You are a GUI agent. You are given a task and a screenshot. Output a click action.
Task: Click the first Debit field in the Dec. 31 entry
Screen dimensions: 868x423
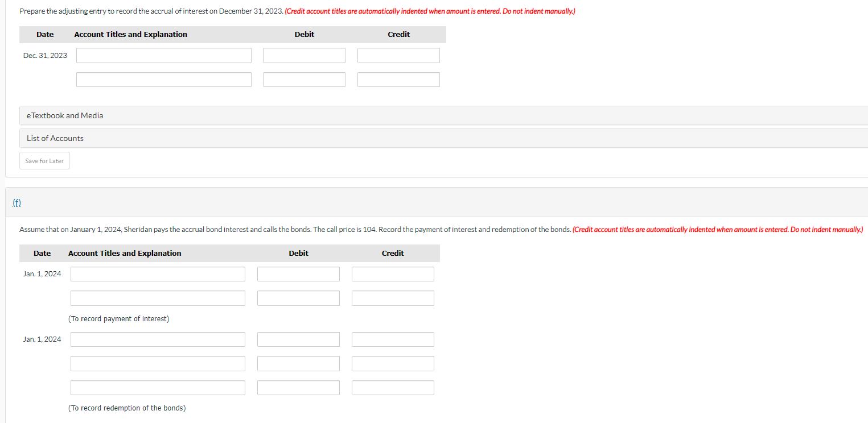304,55
